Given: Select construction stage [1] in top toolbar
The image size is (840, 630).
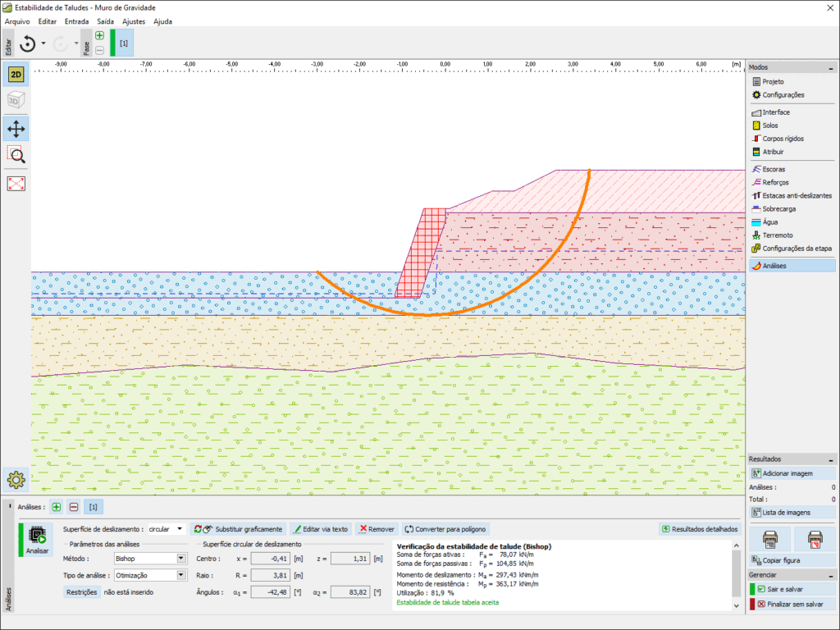Looking at the screenshot, I should coord(124,43).
